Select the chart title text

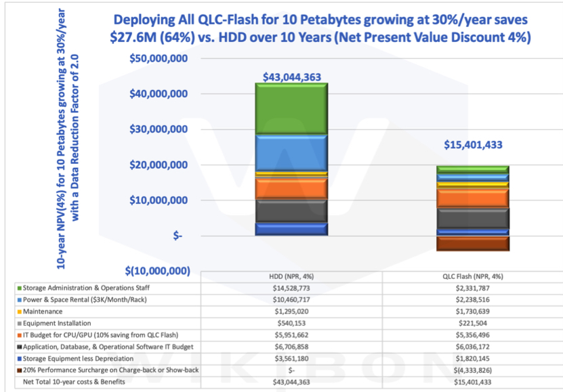coord(320,28)
